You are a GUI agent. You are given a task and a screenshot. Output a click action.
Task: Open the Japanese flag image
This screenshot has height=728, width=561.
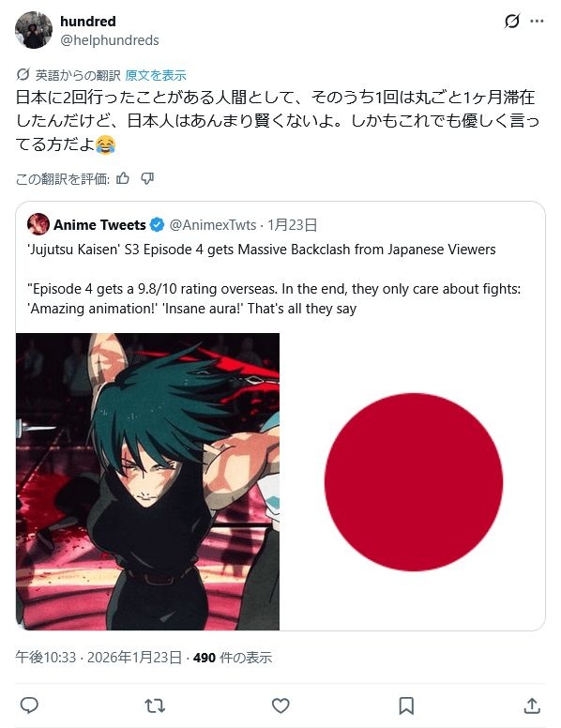(x=413, y=481)
